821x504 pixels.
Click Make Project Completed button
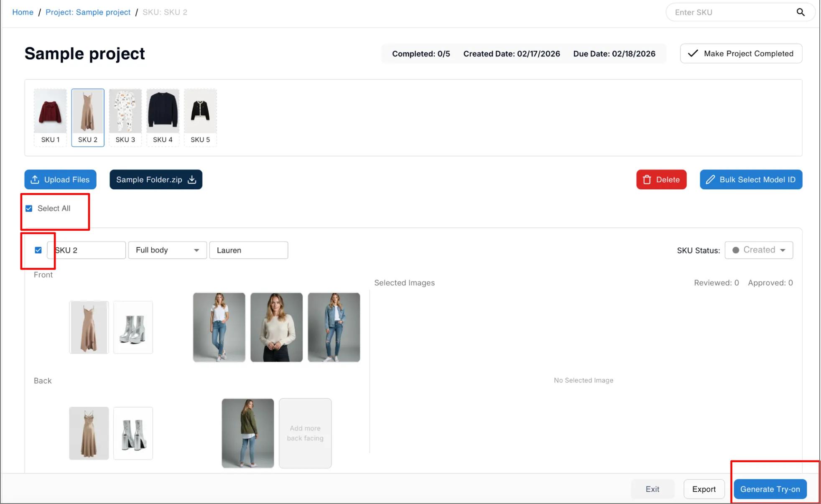(x=741, y=53)
